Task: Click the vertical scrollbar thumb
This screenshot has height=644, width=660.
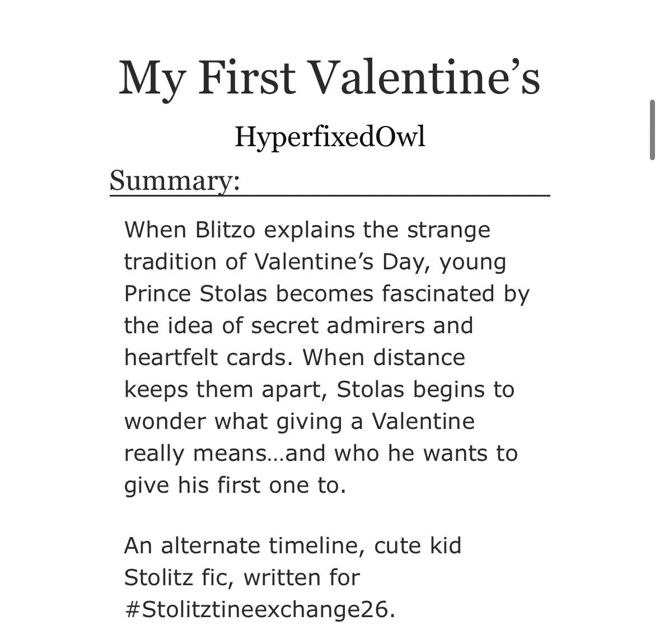Action: 652,130
